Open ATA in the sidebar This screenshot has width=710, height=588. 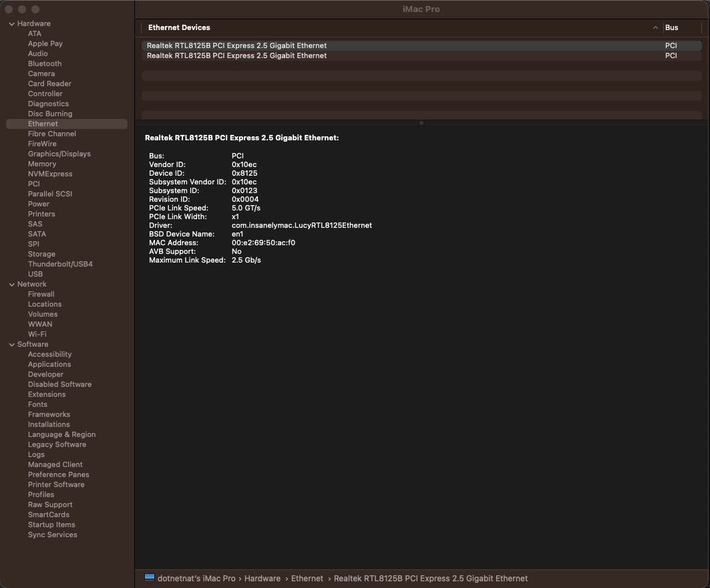[35, 33]
